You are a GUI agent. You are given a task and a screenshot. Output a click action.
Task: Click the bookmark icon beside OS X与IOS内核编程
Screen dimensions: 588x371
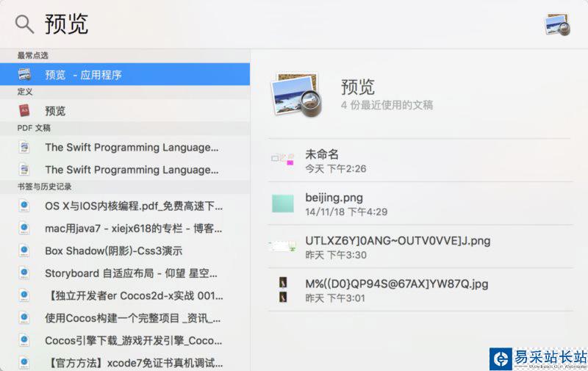click(24, 206)
